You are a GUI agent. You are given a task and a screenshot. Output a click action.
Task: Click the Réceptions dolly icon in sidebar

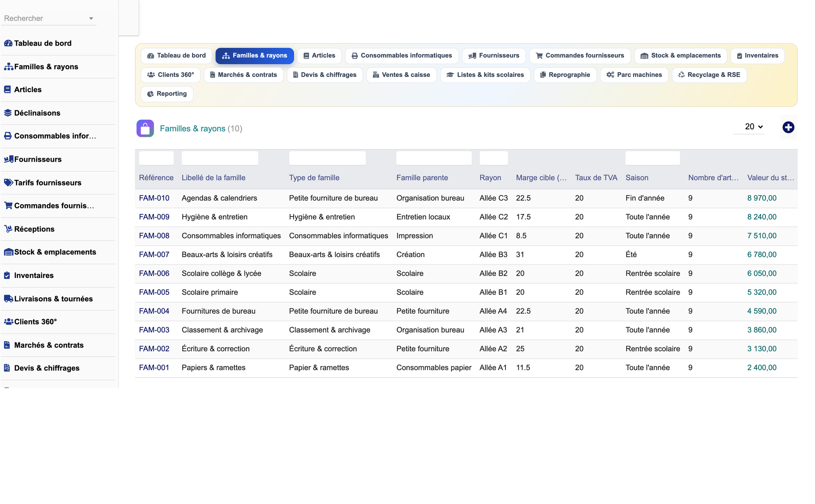point(8,229)
